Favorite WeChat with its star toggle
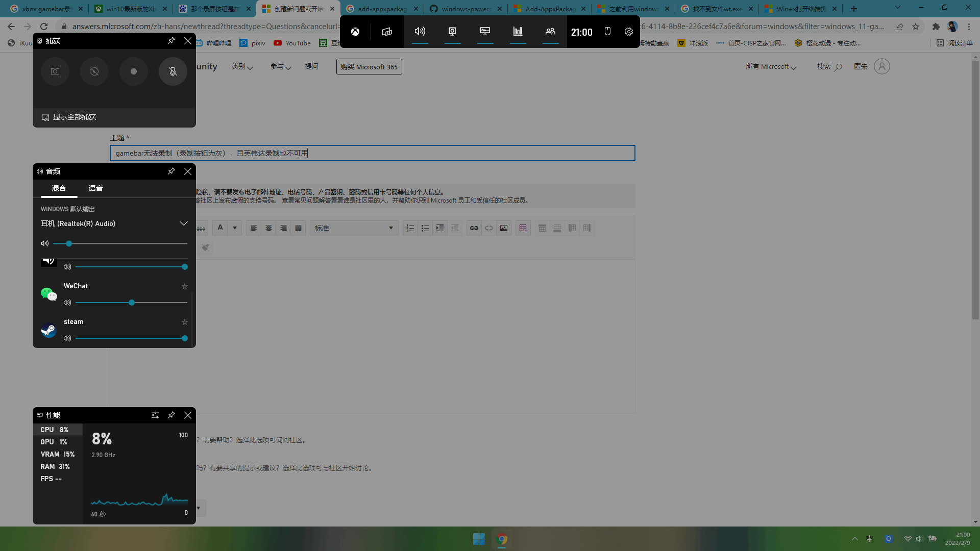Viewport: 980px width, 551px height. coord(185,286)
